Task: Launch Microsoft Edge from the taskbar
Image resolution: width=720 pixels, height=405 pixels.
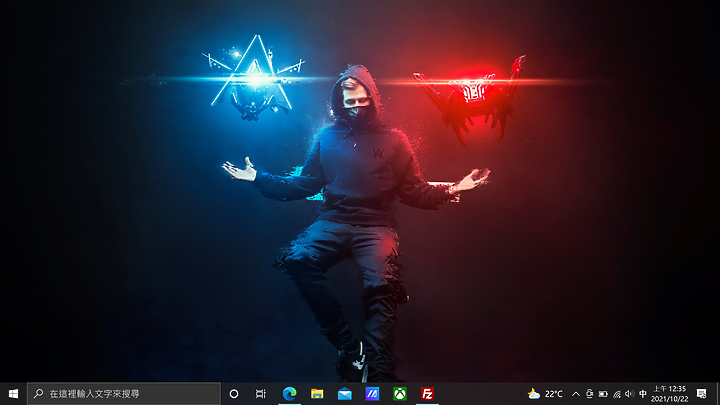Action: coord(289,394)
